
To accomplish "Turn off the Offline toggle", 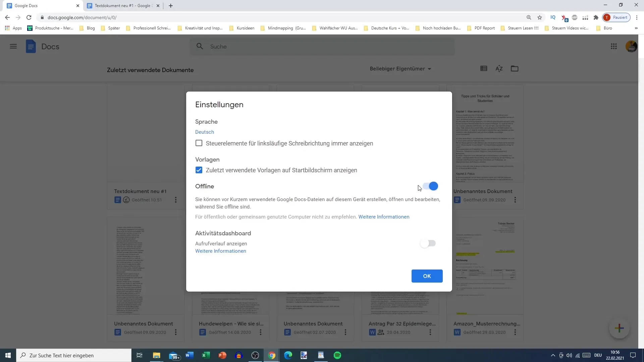I will pos(430,186).
